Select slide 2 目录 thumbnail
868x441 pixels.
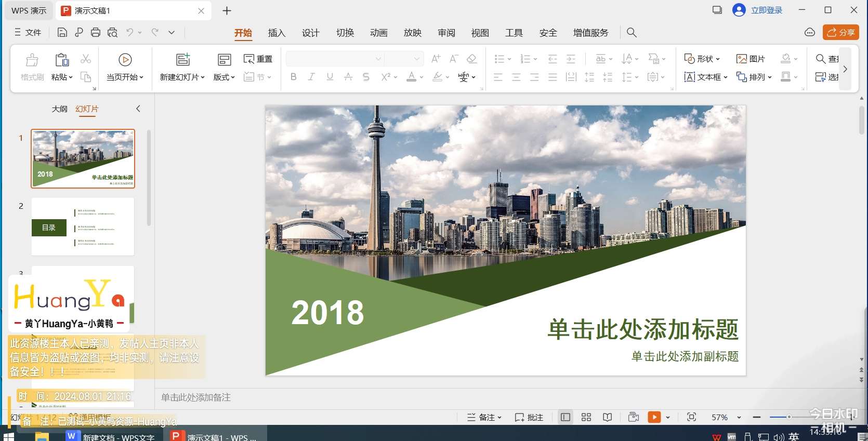(83, 226)
